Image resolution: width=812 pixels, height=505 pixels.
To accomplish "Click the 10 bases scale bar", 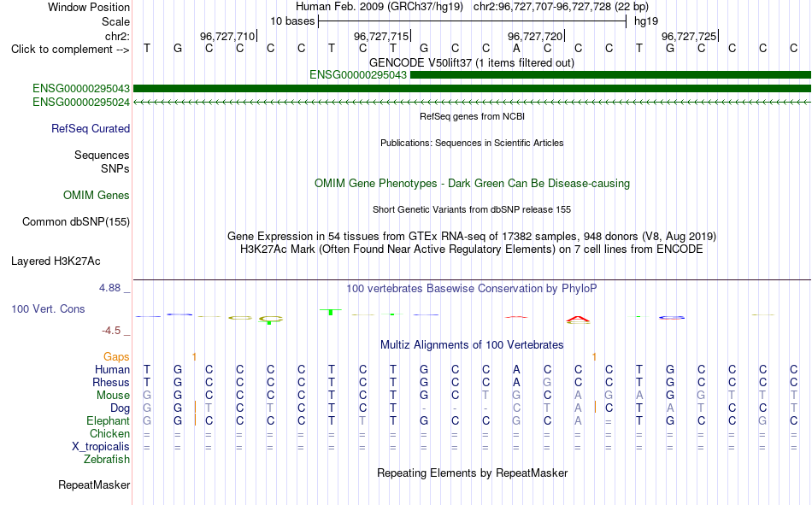I will tap(473, 21).
